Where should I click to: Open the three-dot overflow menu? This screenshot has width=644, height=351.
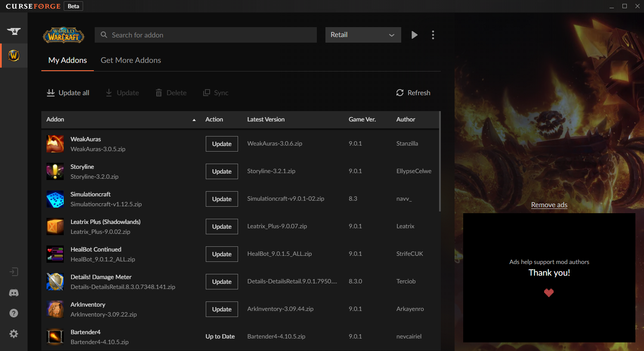click(x=433, y=35)
